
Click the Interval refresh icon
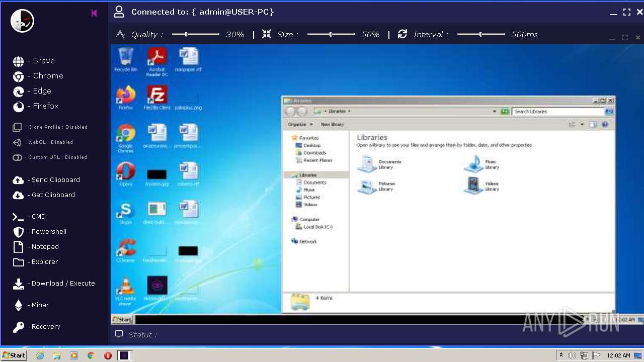(x=402, y=34)
